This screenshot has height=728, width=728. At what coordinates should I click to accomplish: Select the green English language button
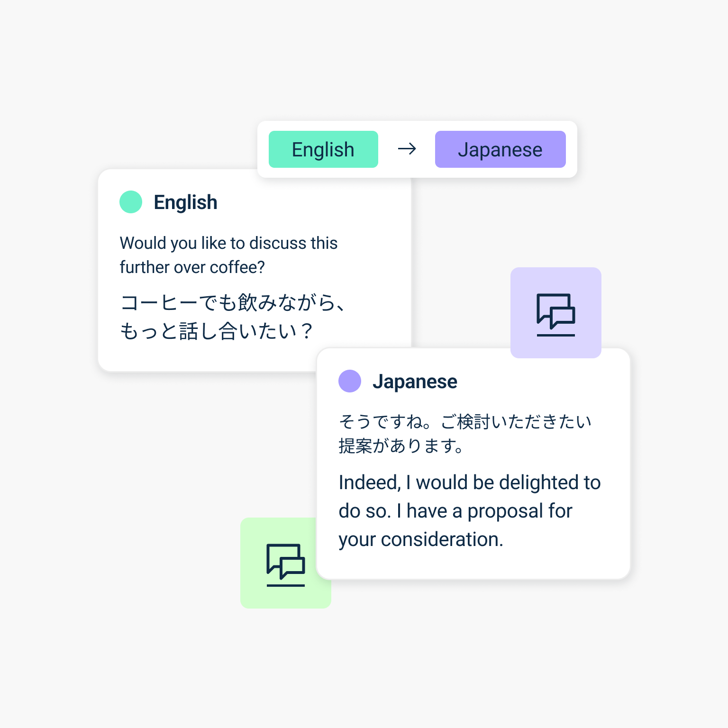click(323, 149)
